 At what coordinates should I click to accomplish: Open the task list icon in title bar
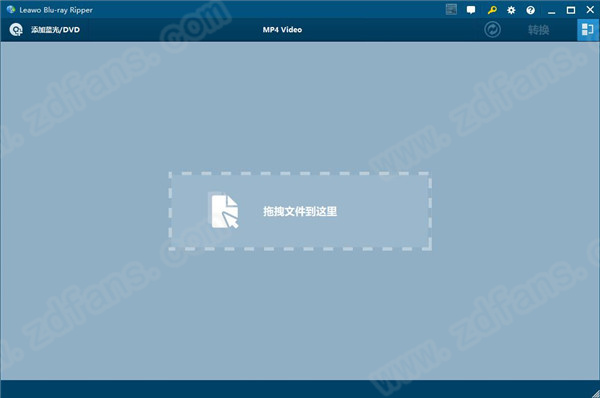[x=452, y=10]
